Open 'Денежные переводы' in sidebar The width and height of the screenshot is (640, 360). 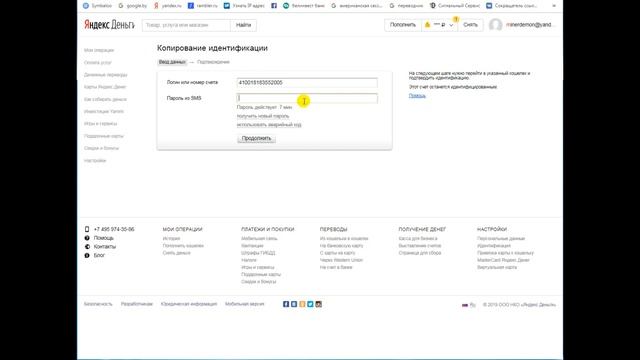(106, 75)
